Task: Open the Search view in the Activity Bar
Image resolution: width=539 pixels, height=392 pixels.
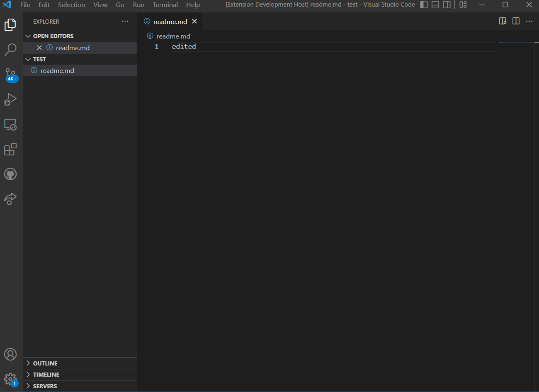Action: click(x=10, y=50)
